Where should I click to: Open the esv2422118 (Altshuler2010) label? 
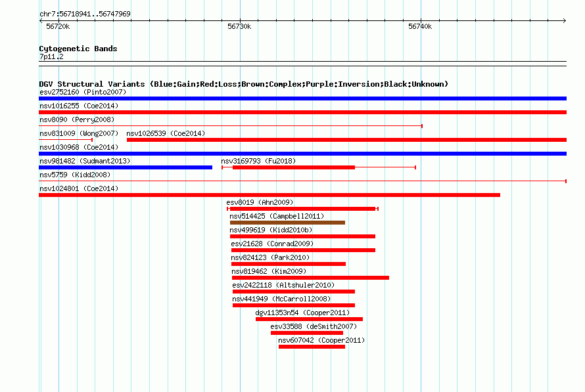point(283,285)
